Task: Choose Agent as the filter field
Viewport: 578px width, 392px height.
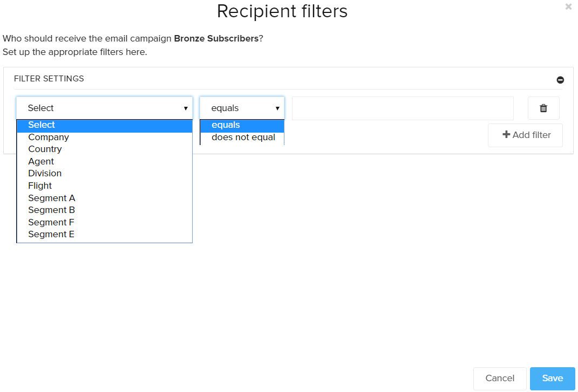Action: (x=41, y=161)
